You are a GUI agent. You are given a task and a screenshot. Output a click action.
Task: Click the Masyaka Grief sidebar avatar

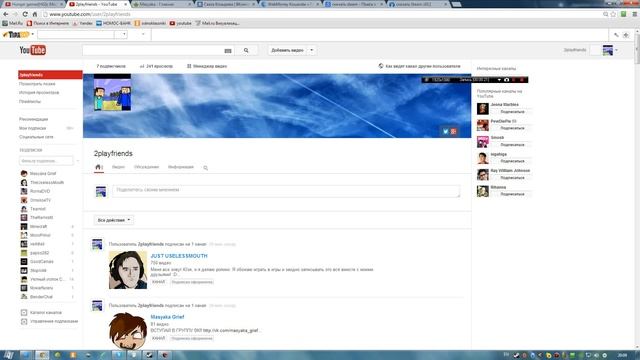(x=24, y=173)
